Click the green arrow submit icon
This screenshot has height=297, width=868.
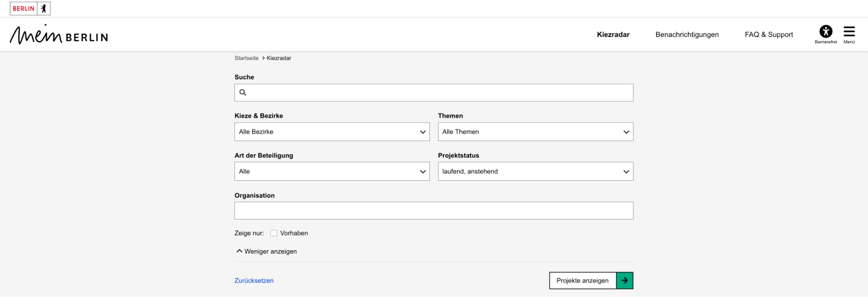point(624,280)
